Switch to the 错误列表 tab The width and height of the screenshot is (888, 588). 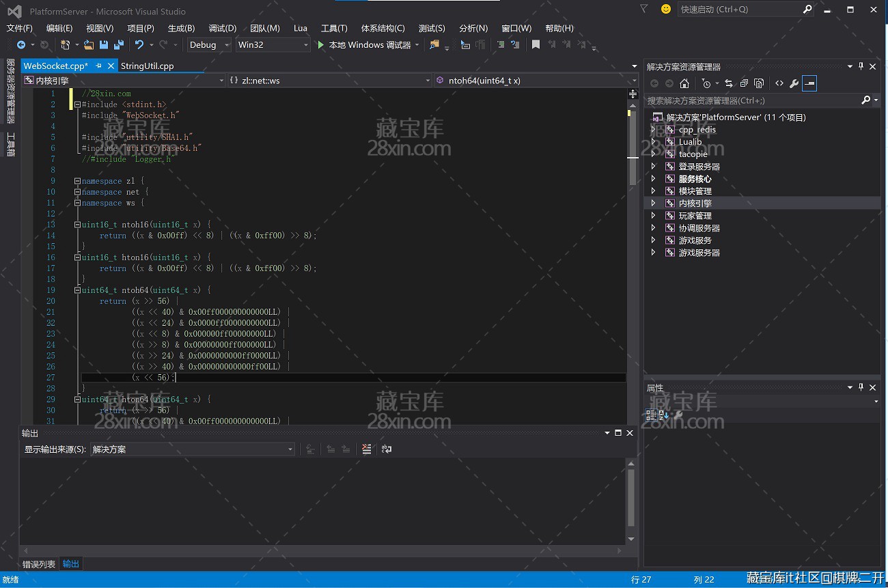pos(39,564)
